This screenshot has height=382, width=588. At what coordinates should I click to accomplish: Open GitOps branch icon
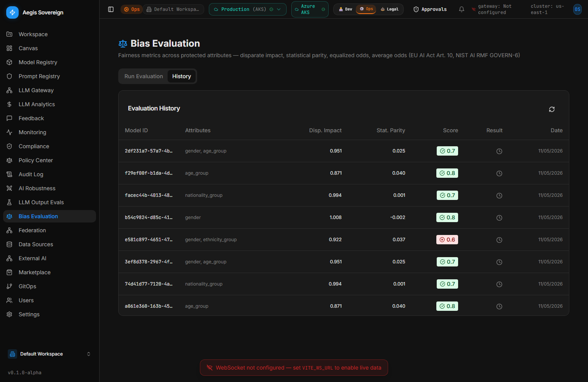click(x=9, y=286)
